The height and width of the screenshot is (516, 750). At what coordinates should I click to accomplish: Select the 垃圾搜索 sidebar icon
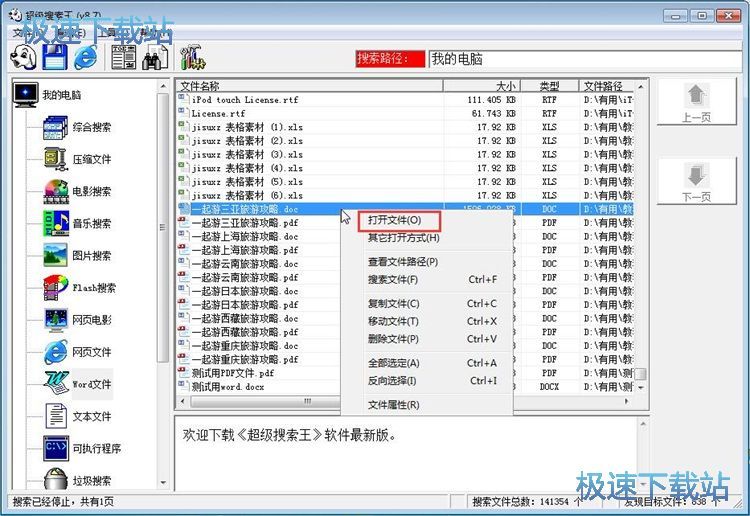click(56, 479)
